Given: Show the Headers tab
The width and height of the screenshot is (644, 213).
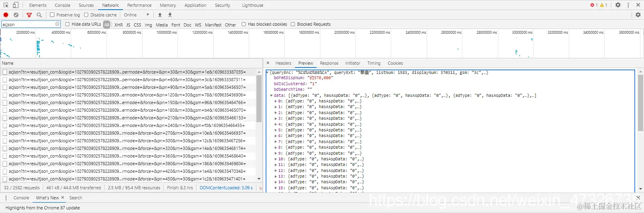Looking at the screenshot, I should [283, 63].
